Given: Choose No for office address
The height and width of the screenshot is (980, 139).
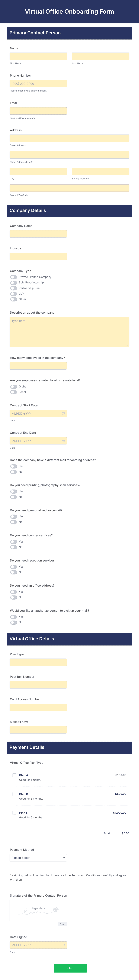Looking at the screenshot, I should tap(14, 597).
